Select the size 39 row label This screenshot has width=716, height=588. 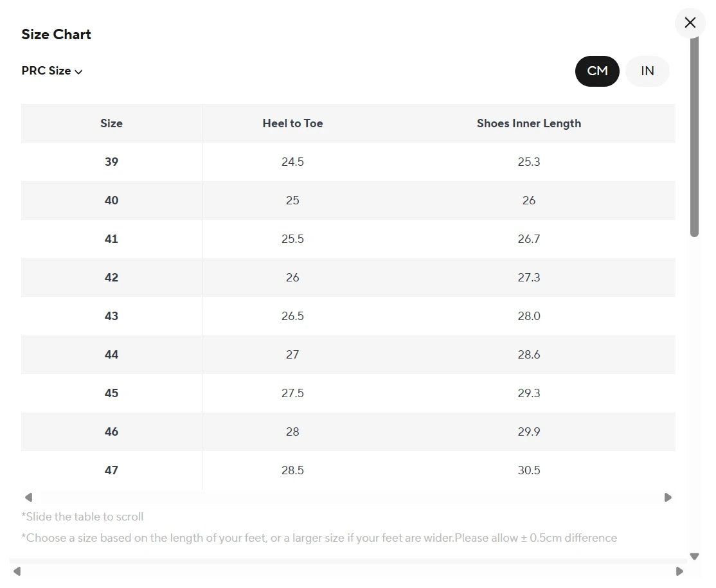tap(111, 162)
